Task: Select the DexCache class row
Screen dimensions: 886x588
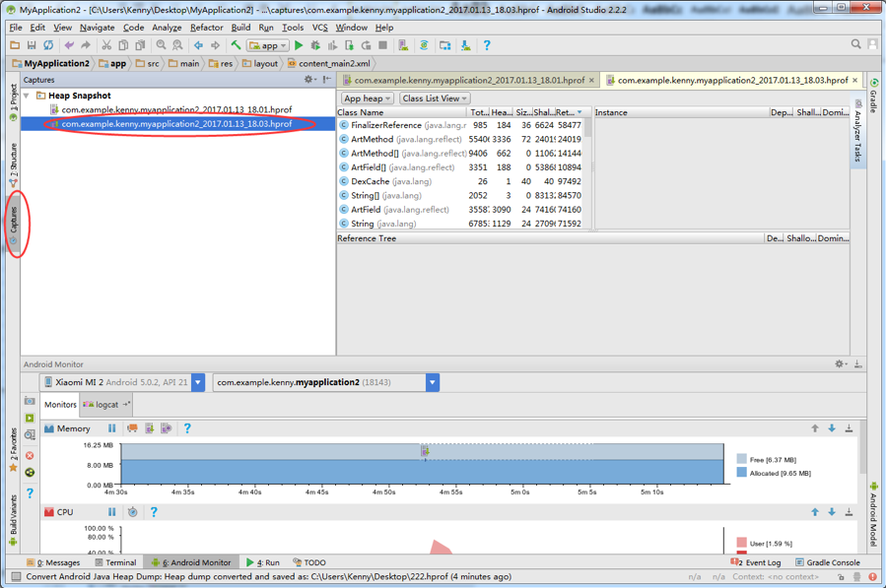Action: pyautogui.click(x=460, y=181)
